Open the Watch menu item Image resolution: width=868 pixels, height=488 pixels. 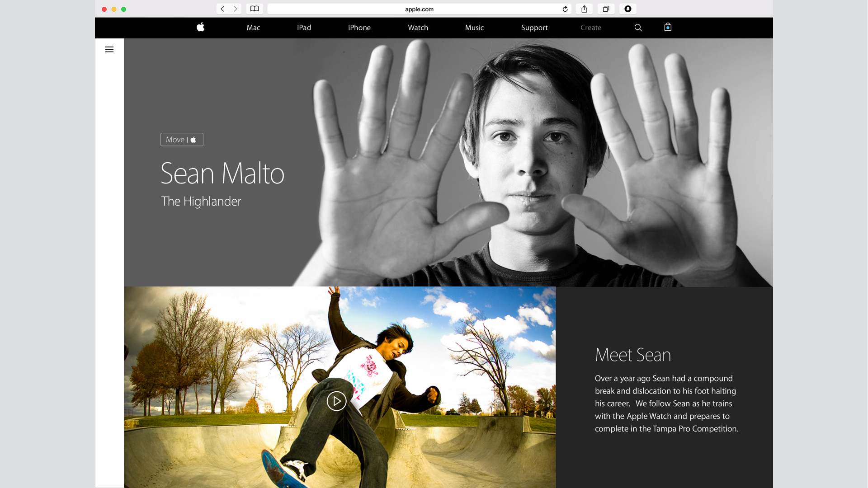(x=418, y=28)
